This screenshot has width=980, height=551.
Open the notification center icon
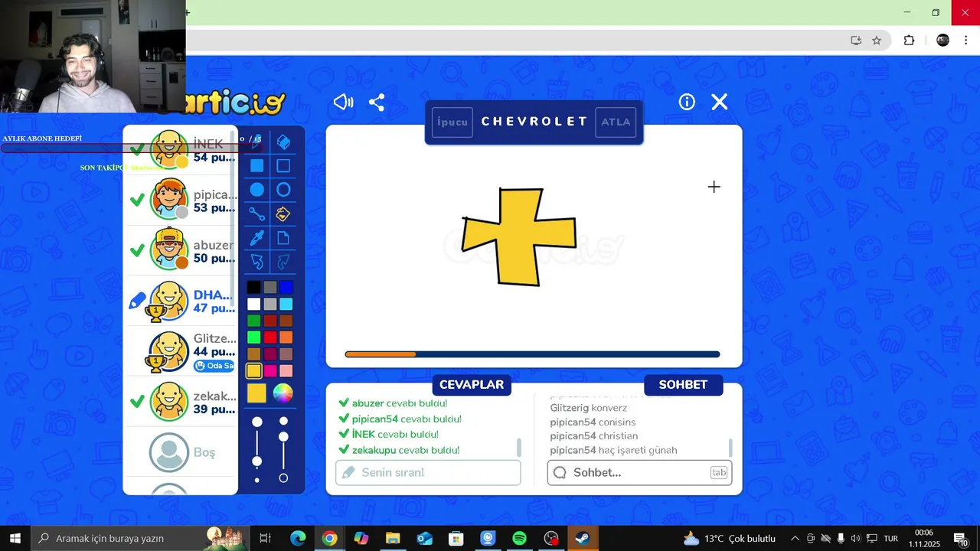(x=960, y=538)
